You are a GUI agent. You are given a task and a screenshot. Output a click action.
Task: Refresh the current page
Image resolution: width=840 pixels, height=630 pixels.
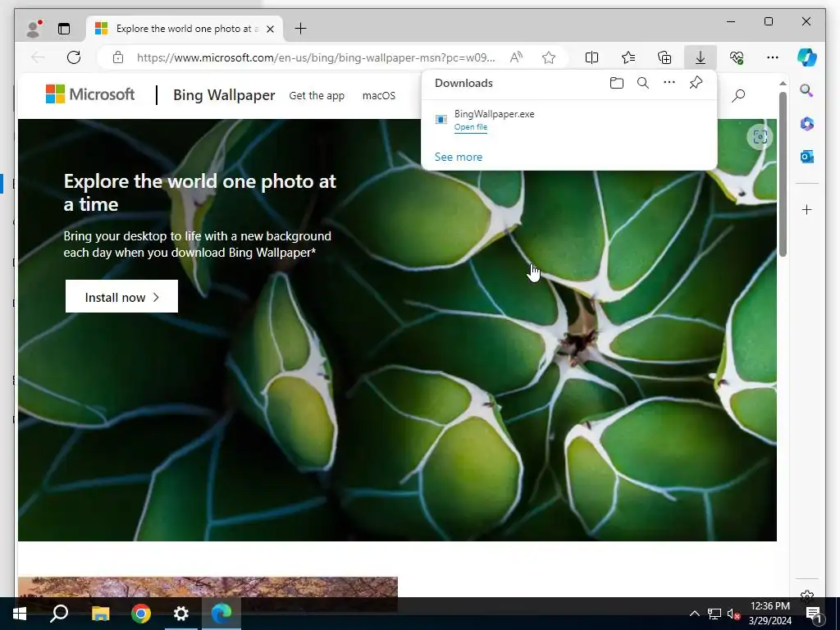tap(74, 57)
